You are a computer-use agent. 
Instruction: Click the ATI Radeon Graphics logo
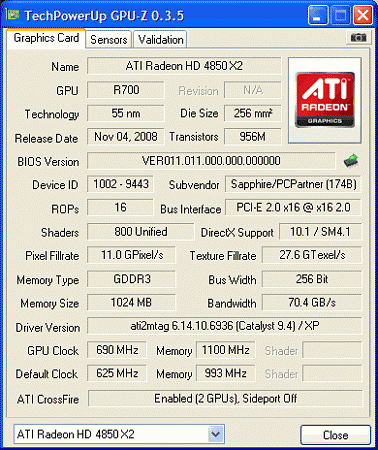[x=325, y=100]
